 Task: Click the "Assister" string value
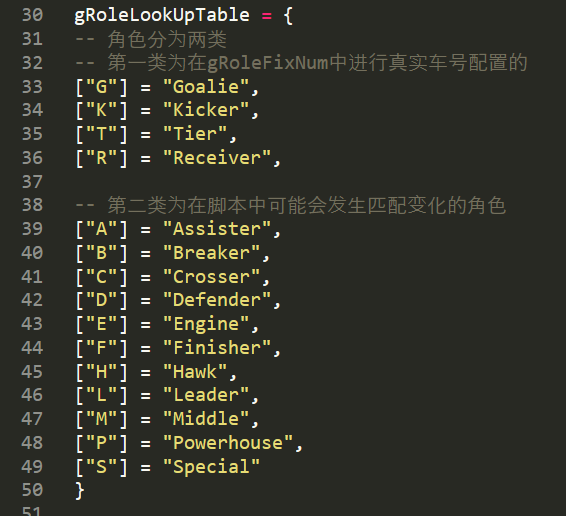click(x=217, y=229)
